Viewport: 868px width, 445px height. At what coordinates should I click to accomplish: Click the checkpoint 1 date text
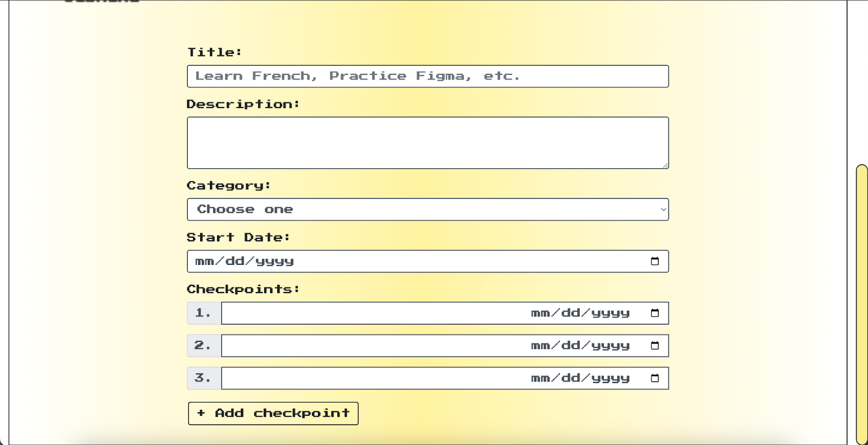pos(580,313)
